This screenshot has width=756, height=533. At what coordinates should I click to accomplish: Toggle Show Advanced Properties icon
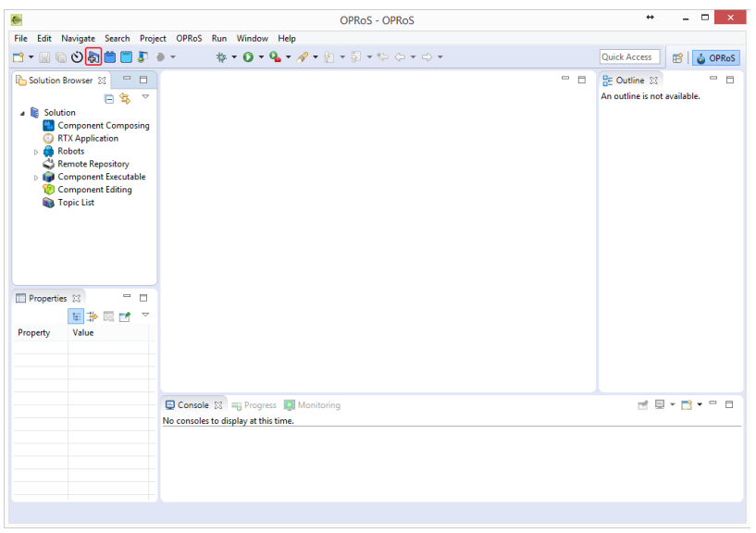click(x=93, y=316)
